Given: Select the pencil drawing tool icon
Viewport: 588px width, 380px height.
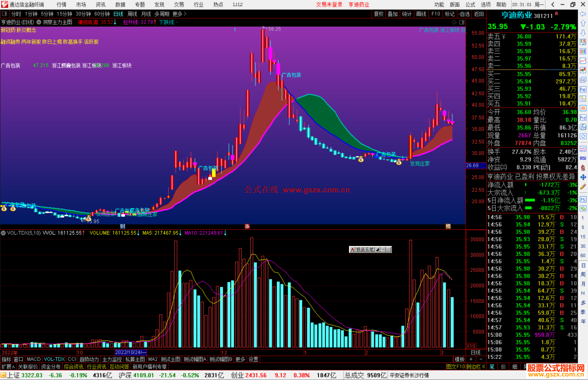Looking at the screenshot, I should [x=583, y=187].
